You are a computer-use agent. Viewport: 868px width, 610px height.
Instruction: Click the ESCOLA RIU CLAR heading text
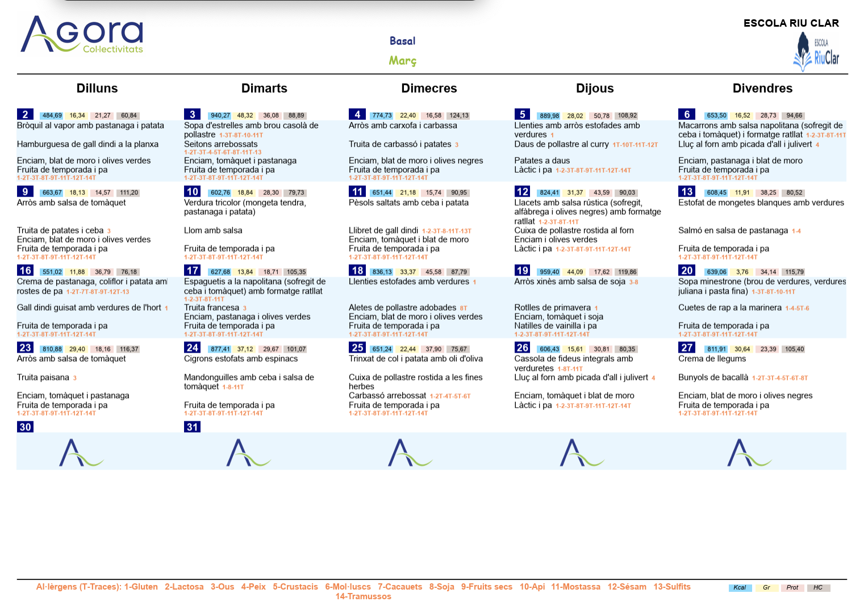[x=791, y=23]
